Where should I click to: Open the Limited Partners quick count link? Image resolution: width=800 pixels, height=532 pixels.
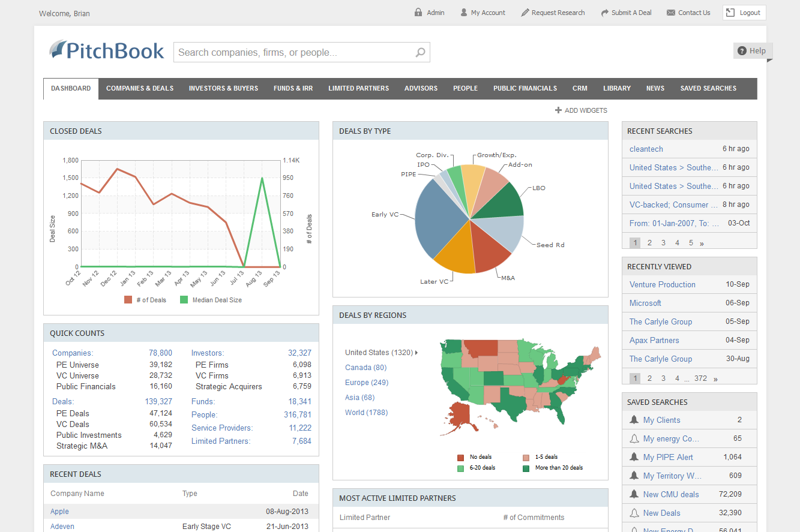click(221, 441)
